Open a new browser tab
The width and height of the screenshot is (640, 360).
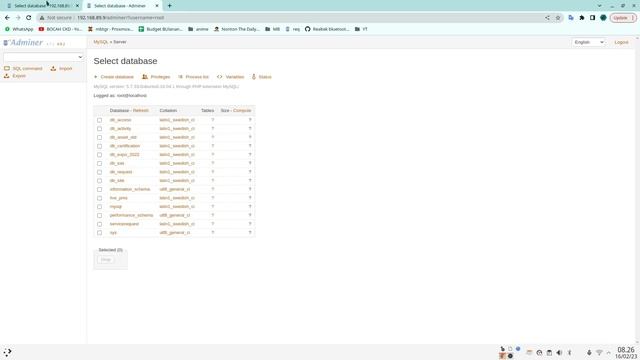(x=169, y=6)
